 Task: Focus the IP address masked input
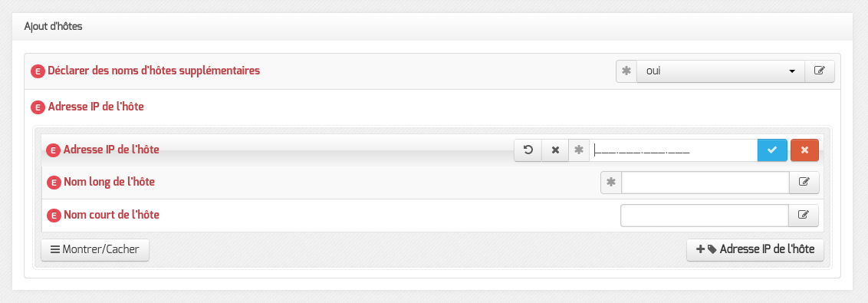point(673,150)
